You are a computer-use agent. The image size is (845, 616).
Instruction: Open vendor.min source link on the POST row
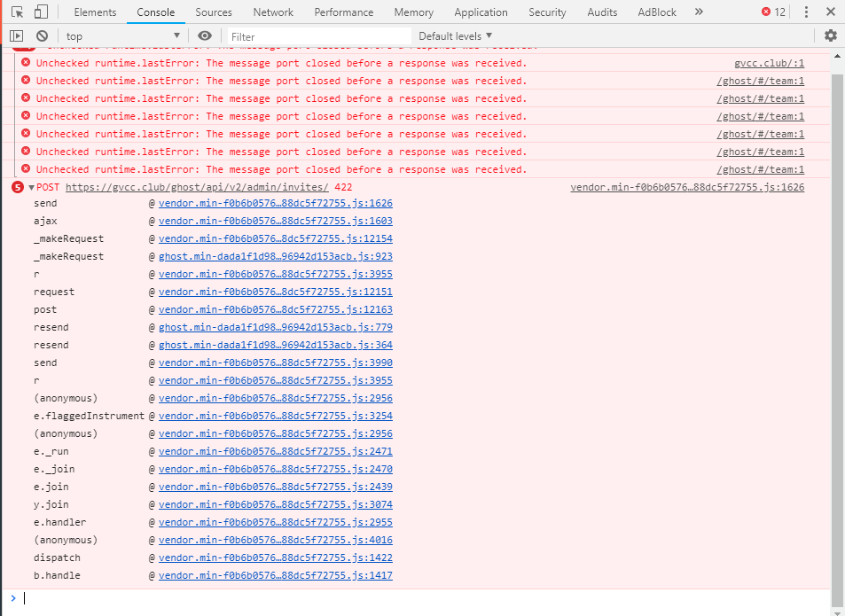tap(687, 187)
